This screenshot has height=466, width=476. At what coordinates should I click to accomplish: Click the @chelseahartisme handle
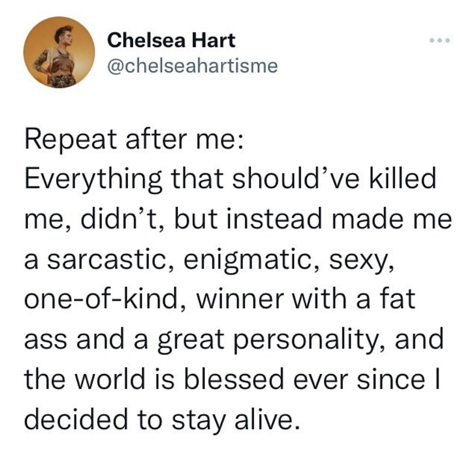tap(193, 66)
